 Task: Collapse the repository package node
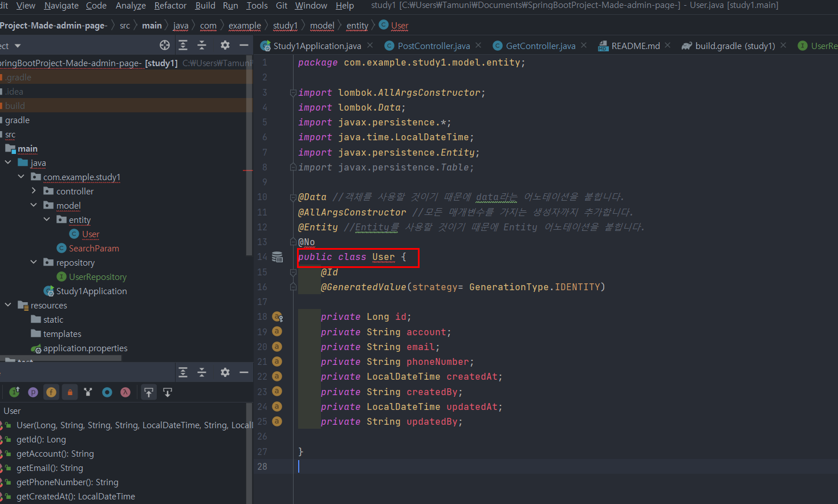(x=34, y=262)
